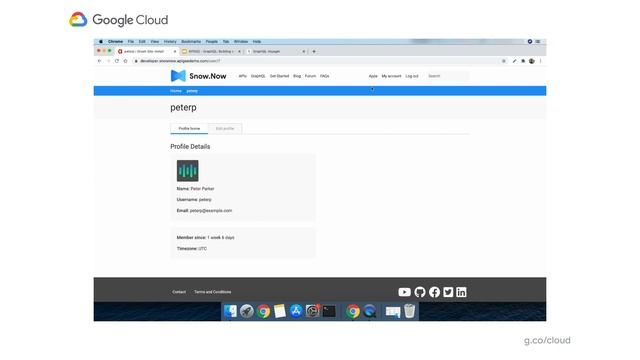Image resolution: width=640 pixels, height=360 pixels.
Task: Open the Forum nav link
Action: tap(310, 76)
